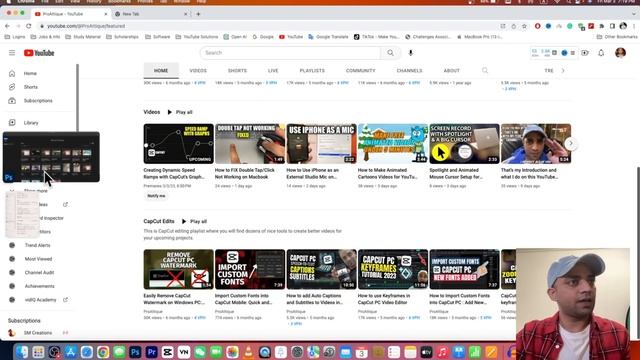
Task: Reload the page in Chrome
Action: tap(29, 26)
